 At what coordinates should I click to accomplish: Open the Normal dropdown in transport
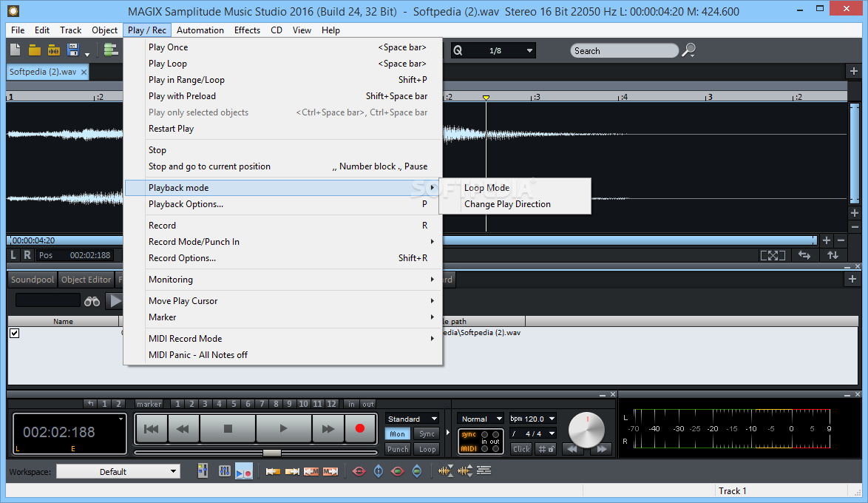(x=481, y=419)
